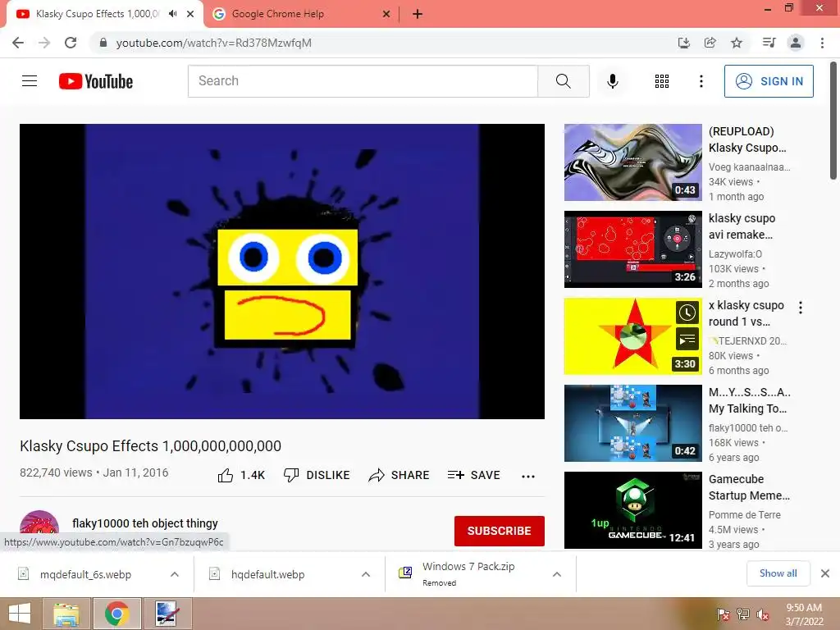Open the Chrome three-dot menu

pos(822,43)
